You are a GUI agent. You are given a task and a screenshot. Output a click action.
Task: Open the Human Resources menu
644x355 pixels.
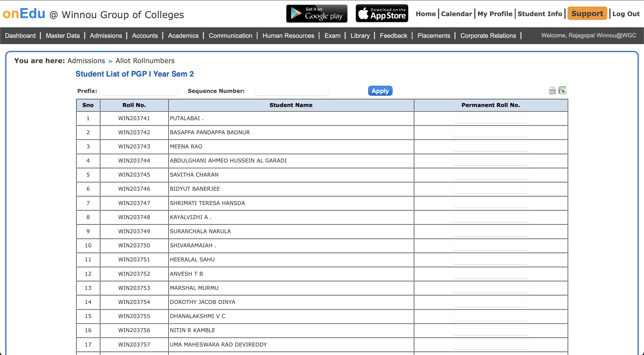288,36
